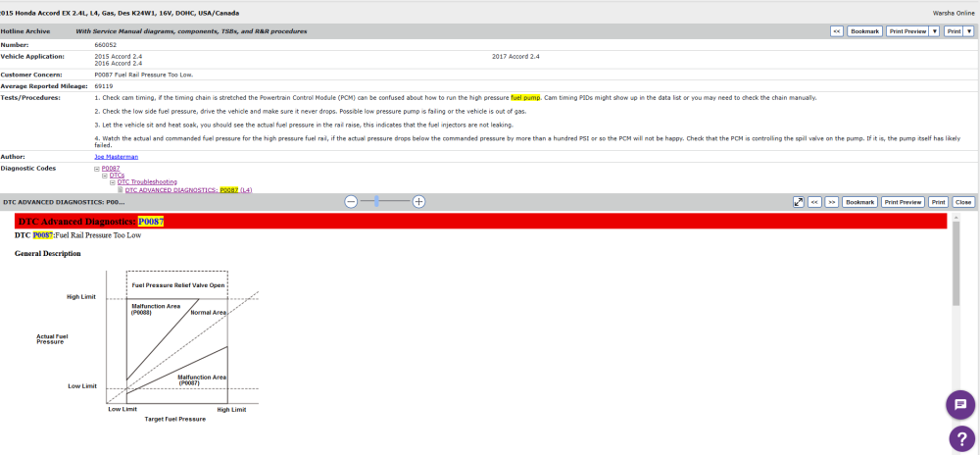Screen dimensions: 980x455
Task: Close the DTC Advanced Diagnostics panel
Action: click(x=963, y=202)
